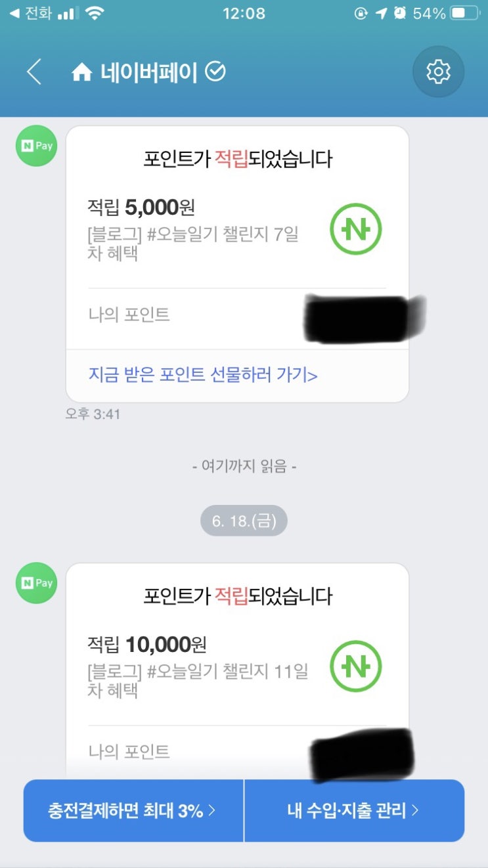Tap 나의 포인트 row in second card
The height and width of the screenshot is (868, 488).
point(237,752)
